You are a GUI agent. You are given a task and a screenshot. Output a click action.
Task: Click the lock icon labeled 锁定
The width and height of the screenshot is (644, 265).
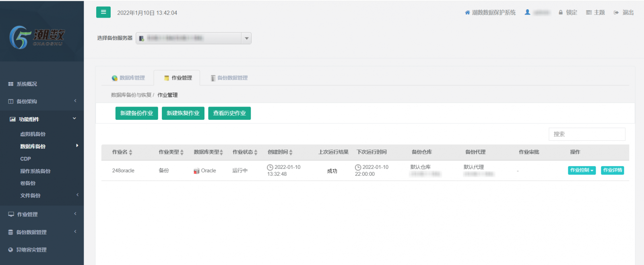[560, 12]
